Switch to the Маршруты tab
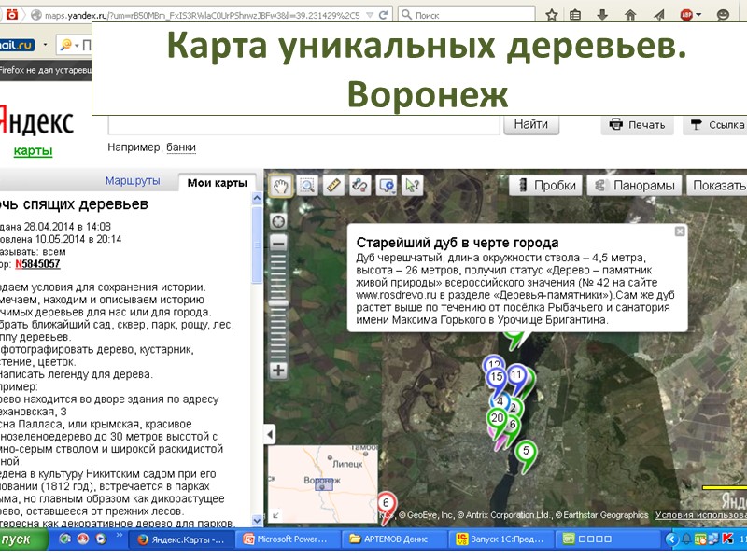 tap(133, 181)
